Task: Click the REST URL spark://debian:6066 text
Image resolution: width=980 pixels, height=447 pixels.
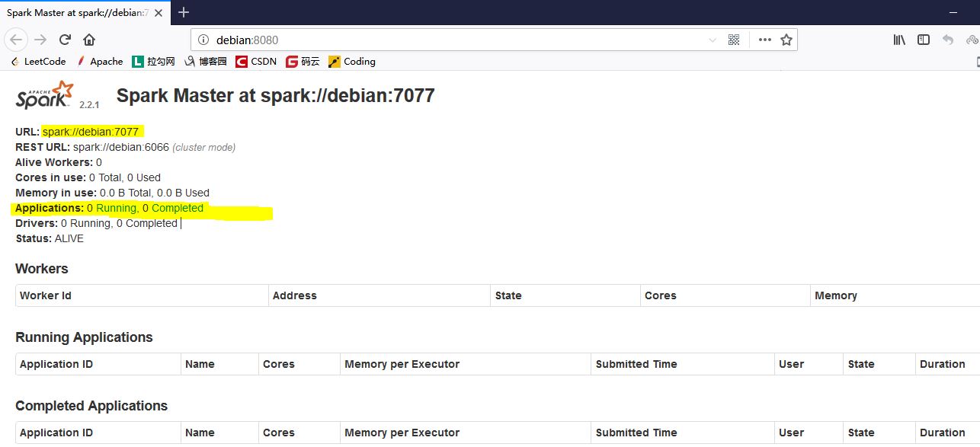Action: point(121,147)
